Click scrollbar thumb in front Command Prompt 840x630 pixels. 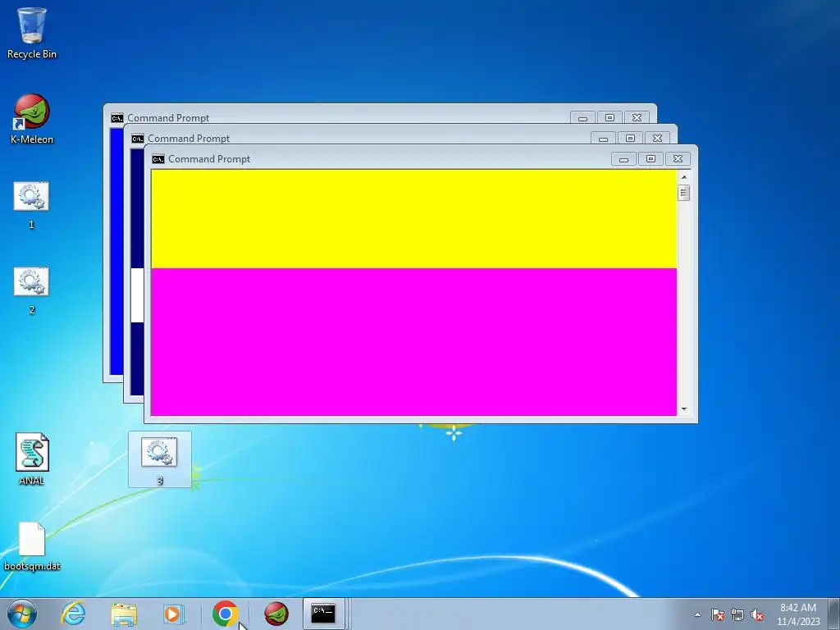683,193
